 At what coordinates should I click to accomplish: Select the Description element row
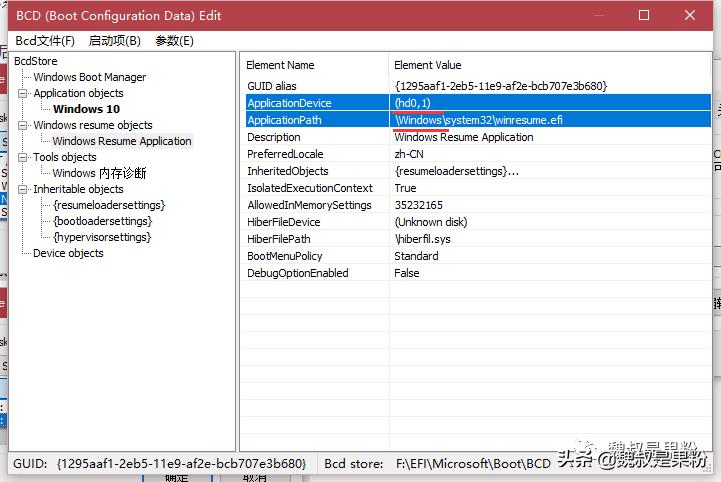[477, 137]
